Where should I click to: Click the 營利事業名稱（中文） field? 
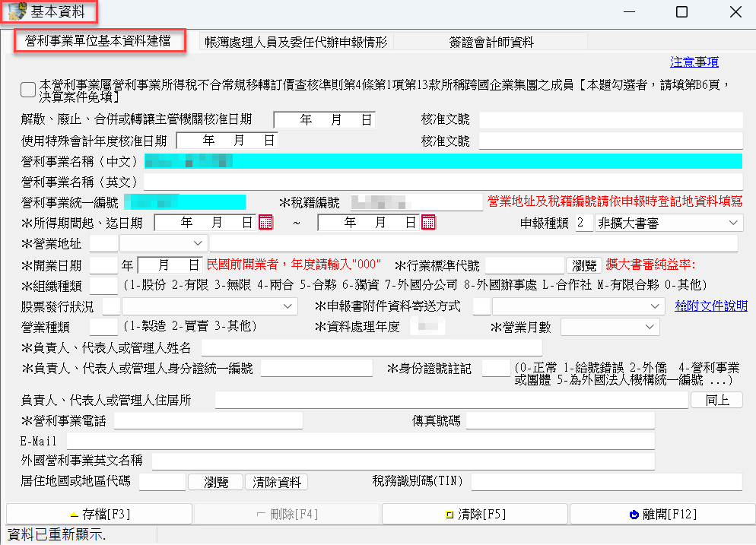pyautogui.click(x=443, y=161)
